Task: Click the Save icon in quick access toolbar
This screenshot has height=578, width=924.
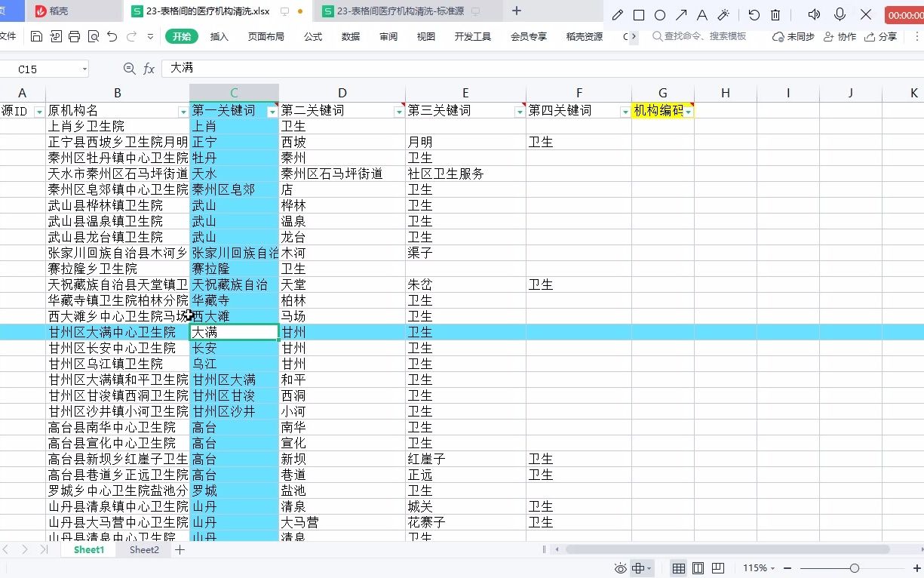Action: point(35,35)
